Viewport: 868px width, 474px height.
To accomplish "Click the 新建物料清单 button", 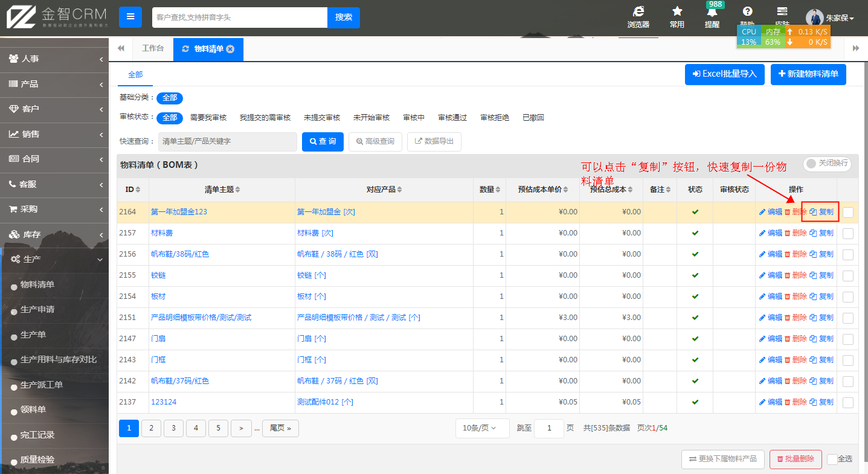I will (x=808, y=74).
